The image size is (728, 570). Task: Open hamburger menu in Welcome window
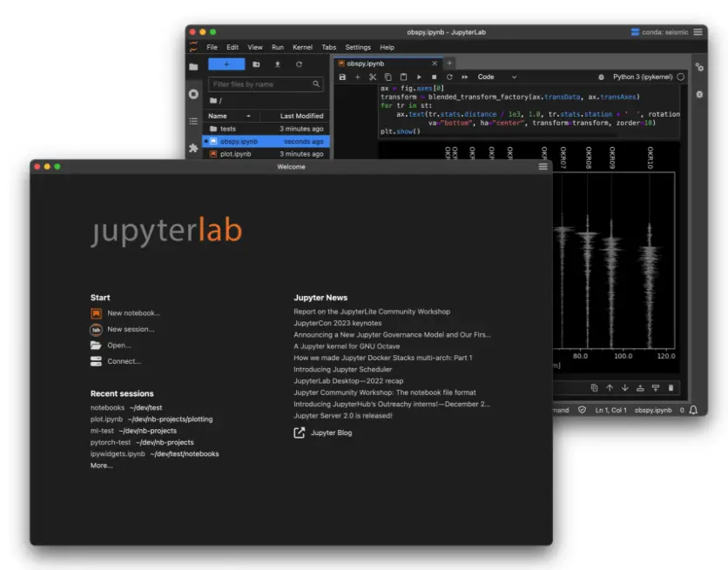pos(543,166)
